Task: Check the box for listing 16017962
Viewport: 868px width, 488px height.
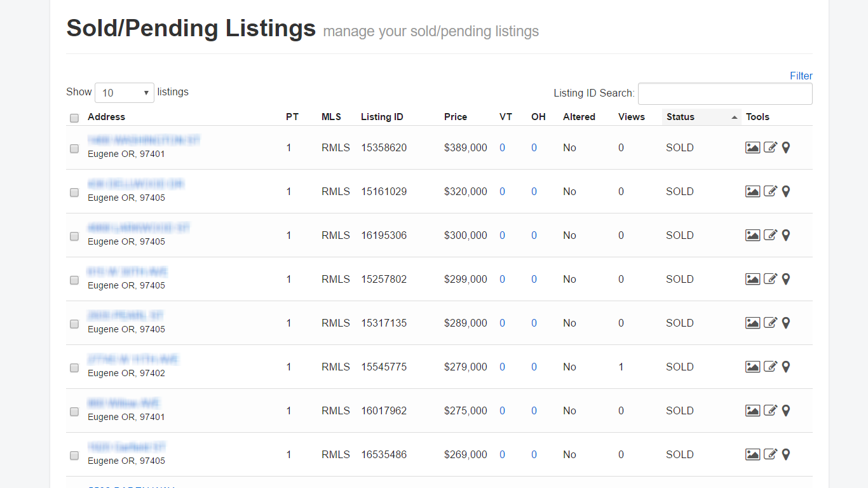Action: click(74, 411)
